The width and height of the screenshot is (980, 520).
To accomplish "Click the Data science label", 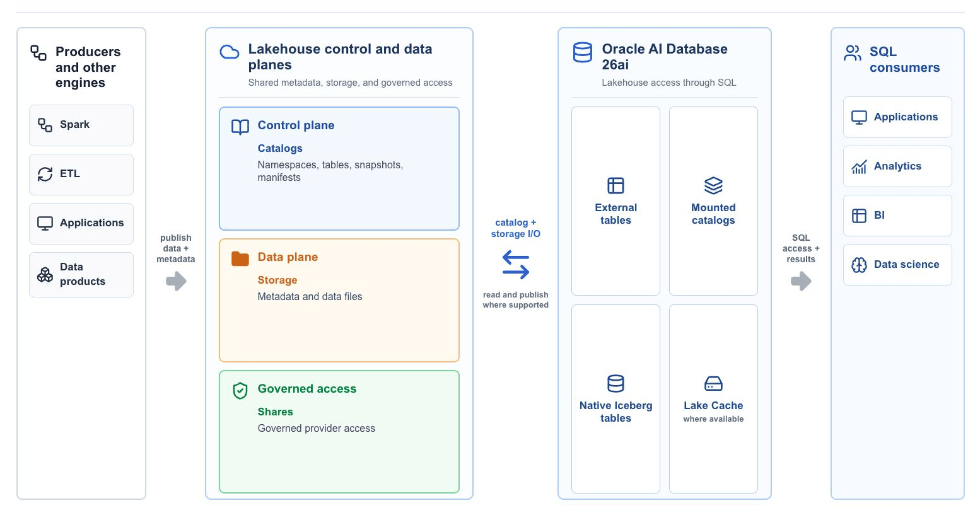I will (907, 265).
